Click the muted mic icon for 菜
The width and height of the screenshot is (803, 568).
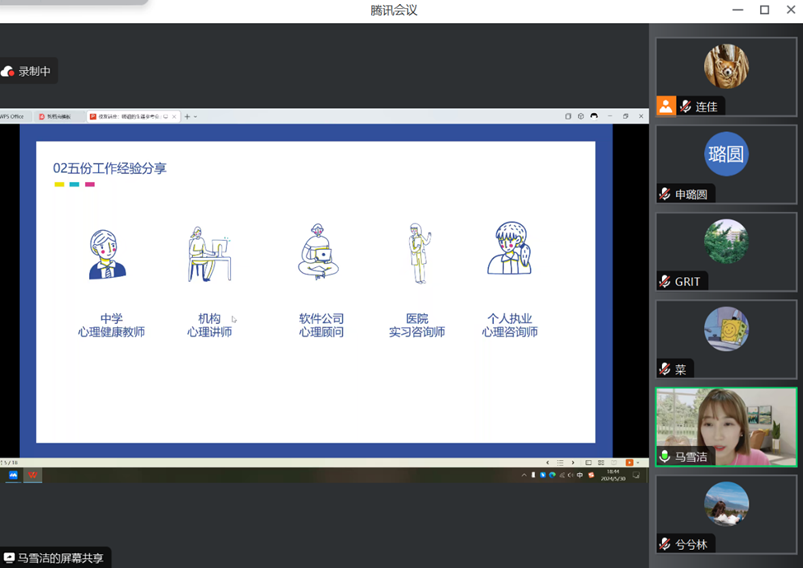665,369
